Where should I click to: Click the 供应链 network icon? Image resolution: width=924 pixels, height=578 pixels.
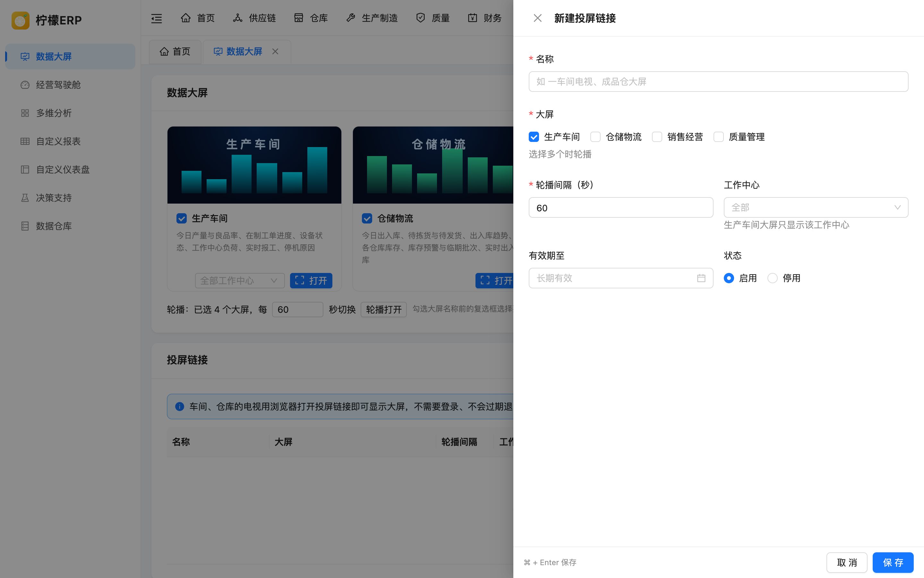237,18
